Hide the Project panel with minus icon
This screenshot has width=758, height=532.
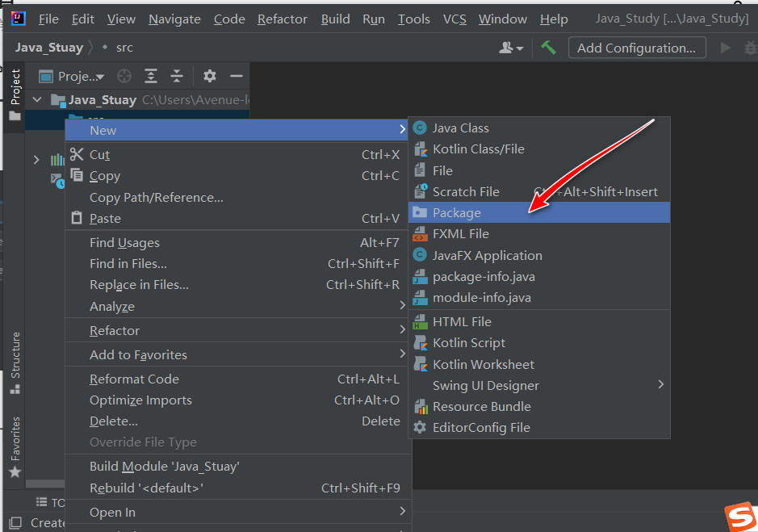point(237,76)
